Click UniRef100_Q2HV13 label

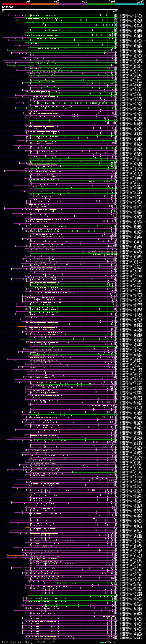tap(131, 50)
